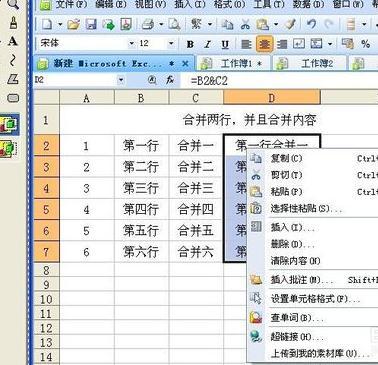Screen dimensions: 378x365
Task: Select 设置单元格格式 in context menu
Action: click(315, 298)
